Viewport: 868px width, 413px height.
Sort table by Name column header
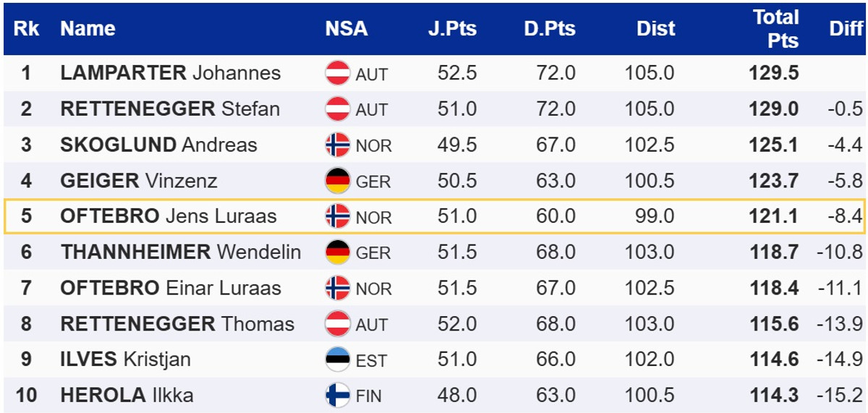(x=88, y=29)
